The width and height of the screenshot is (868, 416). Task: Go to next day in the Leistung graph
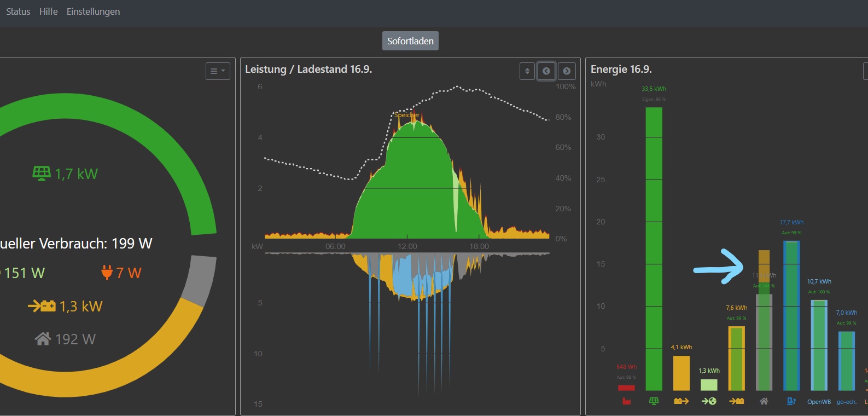click(567, 71)
